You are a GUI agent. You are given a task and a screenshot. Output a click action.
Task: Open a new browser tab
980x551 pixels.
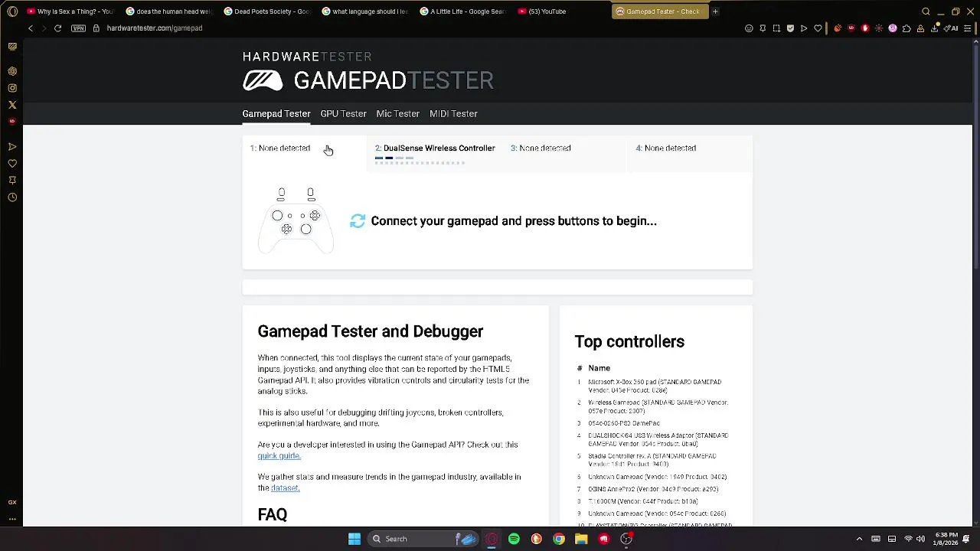[715, 11]
